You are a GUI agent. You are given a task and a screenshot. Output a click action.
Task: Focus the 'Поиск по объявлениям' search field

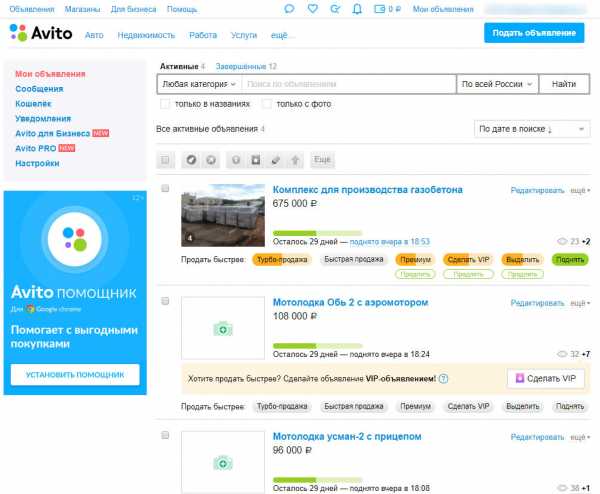pos(349,84)
